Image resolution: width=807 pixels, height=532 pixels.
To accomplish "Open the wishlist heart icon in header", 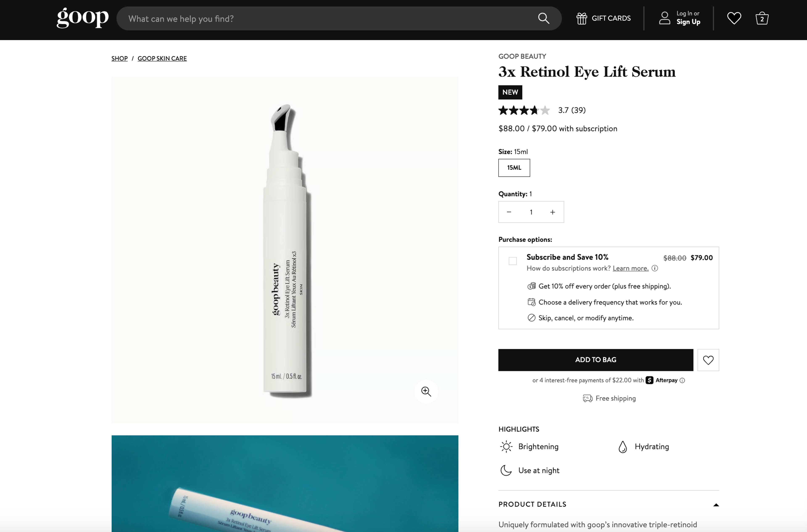I will [x=734, y=18].
